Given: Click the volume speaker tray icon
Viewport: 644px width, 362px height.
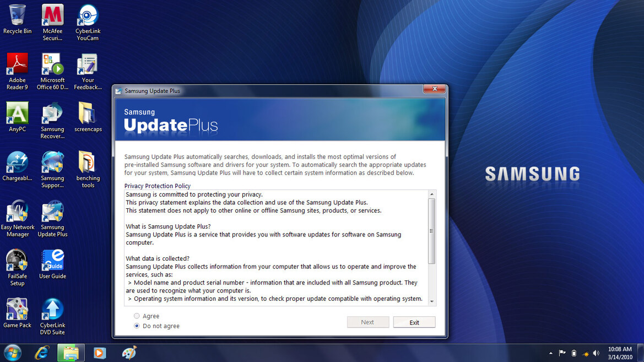Looking at the screenshot, I should click(x=597, y=353).
